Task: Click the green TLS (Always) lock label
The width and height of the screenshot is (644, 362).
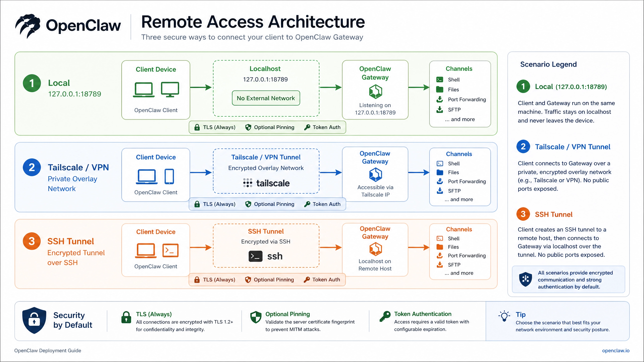Action: pos(215,127)
